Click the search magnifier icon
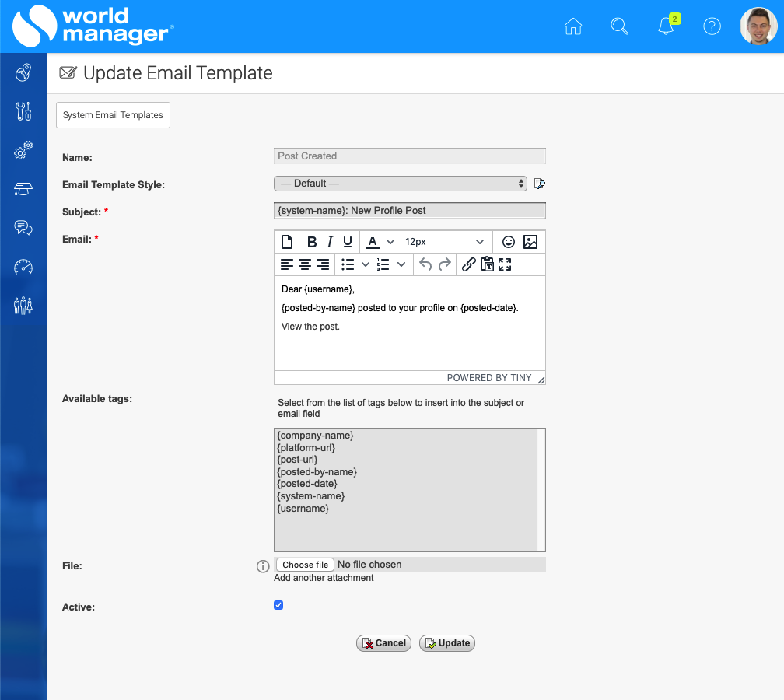 pyautogui.click(x=619, y=26)
